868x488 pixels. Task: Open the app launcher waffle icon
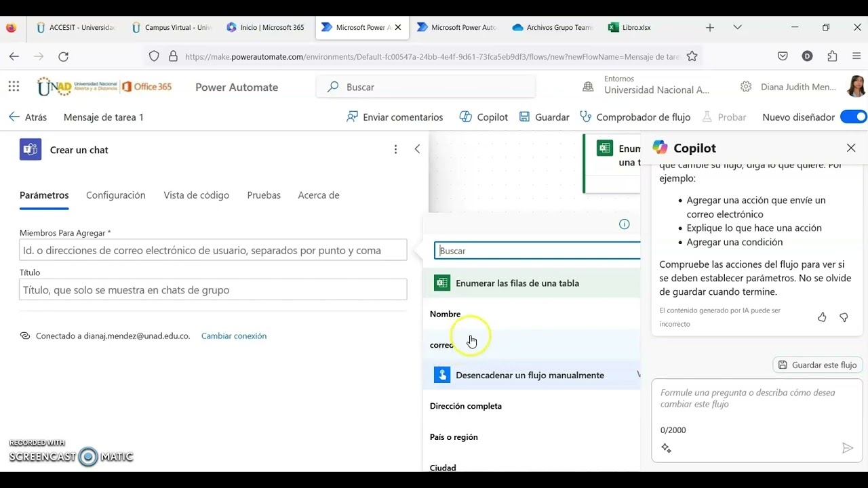click(x=14, y=87)
